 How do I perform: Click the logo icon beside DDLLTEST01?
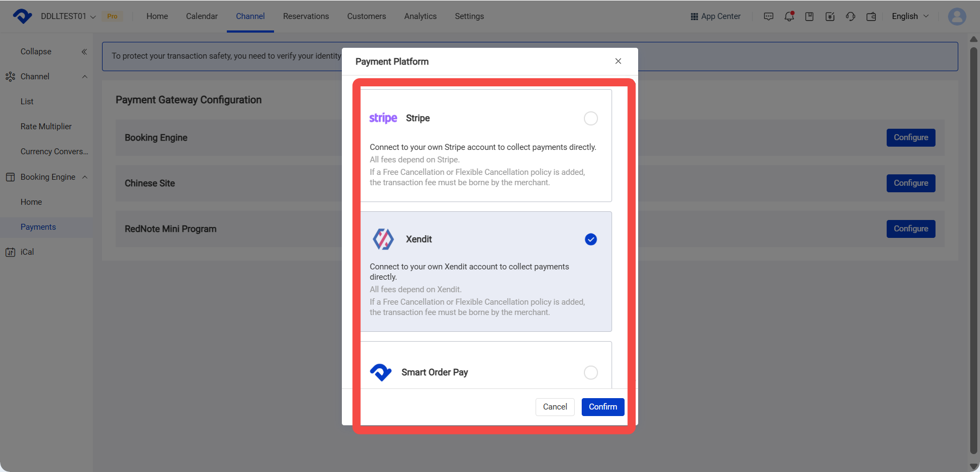[22, 16]
